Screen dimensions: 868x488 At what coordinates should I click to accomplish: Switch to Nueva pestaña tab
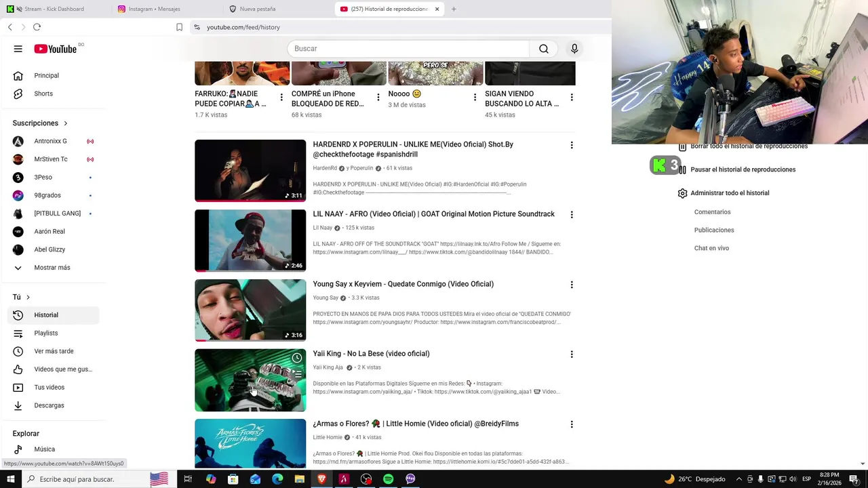point(258,9)
